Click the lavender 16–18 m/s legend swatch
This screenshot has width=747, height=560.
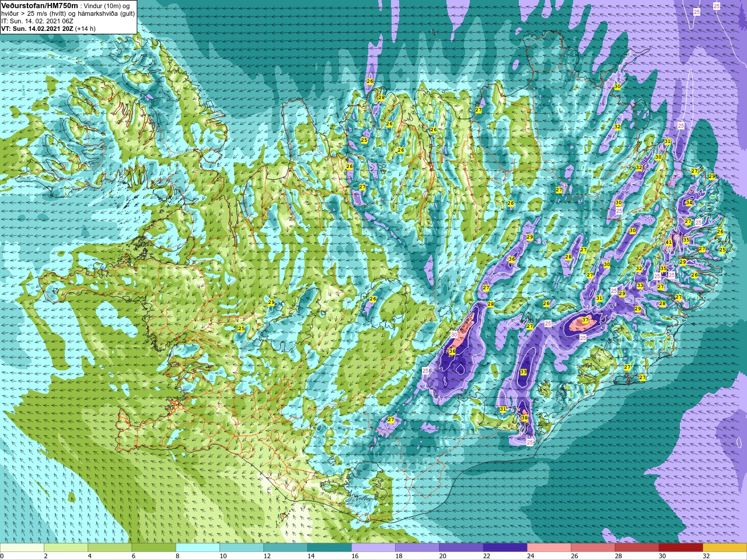373,548
